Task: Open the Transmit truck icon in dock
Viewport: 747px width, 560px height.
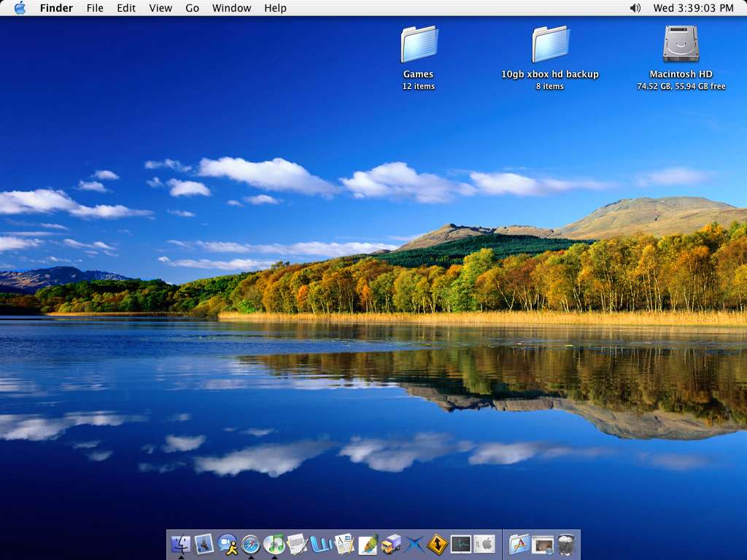Action: (391, 544)
